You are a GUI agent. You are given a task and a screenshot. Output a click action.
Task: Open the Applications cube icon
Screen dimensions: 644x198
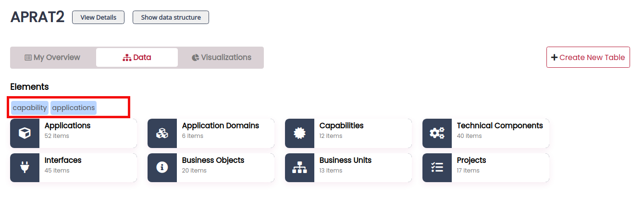point(25,133)
